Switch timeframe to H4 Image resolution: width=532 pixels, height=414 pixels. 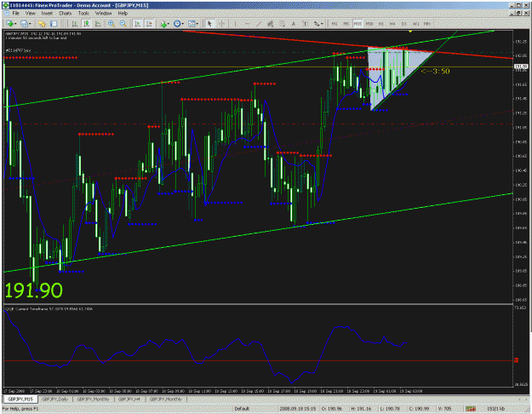pyautogui.click(x=392, y=24)
